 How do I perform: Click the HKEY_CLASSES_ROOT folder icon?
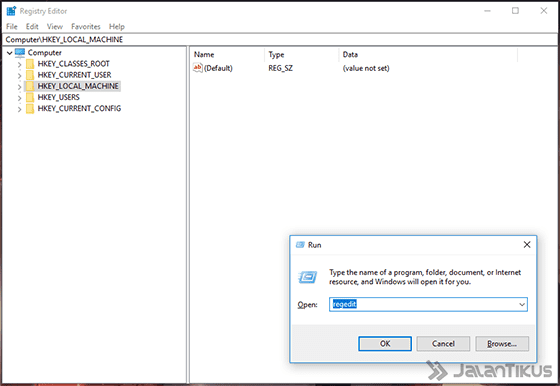tap(30, 64)
